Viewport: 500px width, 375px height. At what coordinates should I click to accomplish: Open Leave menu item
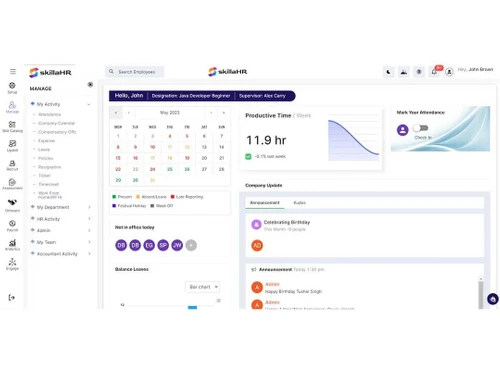[x=44, y=149]
